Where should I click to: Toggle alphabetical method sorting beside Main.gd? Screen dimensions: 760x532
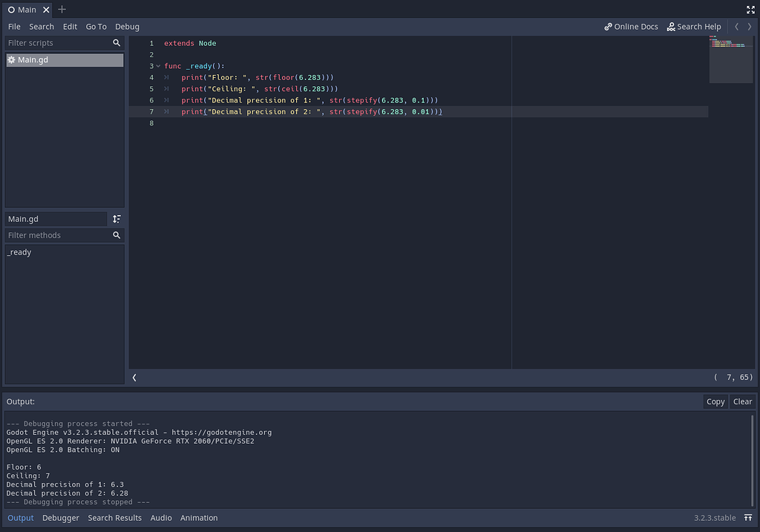(117, 219)
